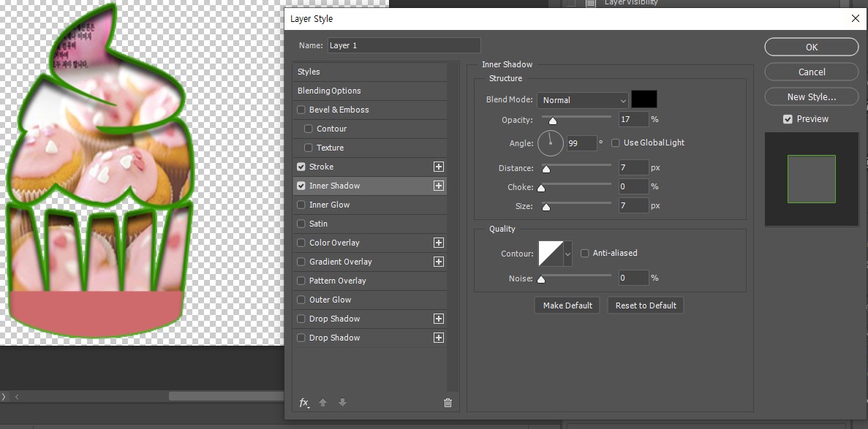The width and height of the screenshot is (868, 429).
Task: Confirm with the OK button
Action: (812, 47)
